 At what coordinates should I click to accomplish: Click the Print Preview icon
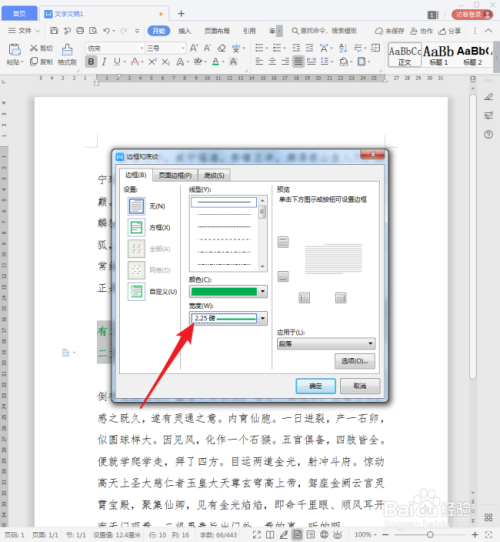click(x=93, y=31)
